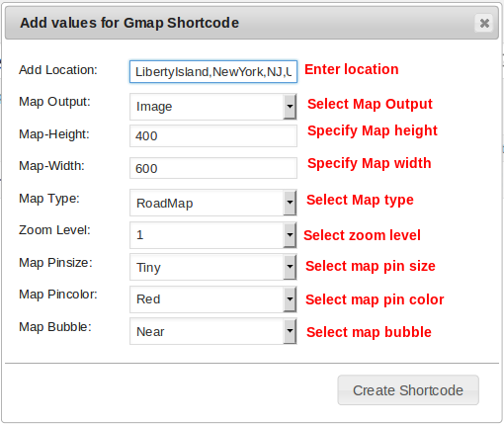Focus the Map-Height input box
This screenshot has height=424, width=504.
[213, 135]
